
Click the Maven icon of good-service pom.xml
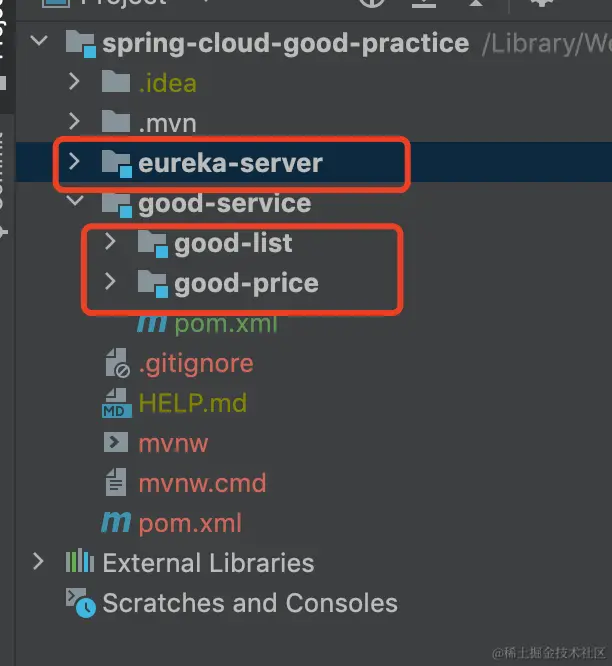coord(152,323)
